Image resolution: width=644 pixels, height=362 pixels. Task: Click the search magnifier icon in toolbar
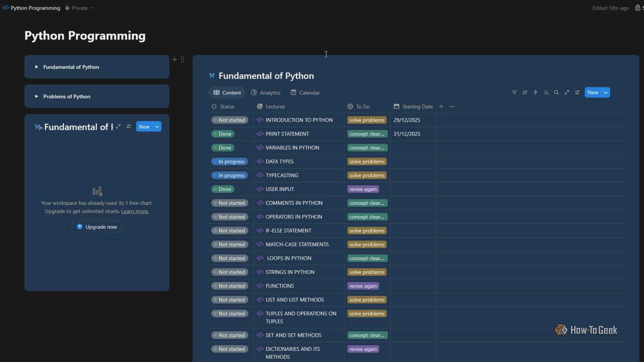tap(556, 93)
